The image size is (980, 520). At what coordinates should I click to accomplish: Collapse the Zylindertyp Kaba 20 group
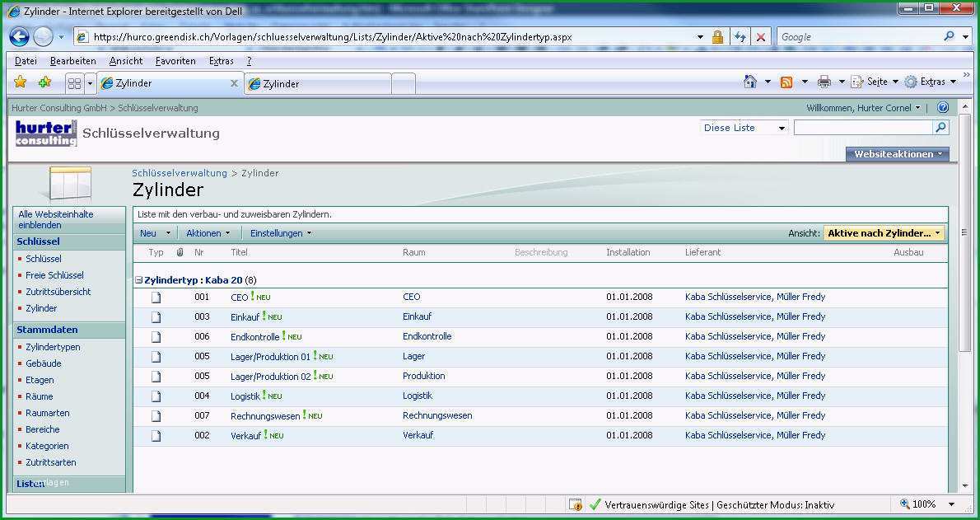[138, 280]
